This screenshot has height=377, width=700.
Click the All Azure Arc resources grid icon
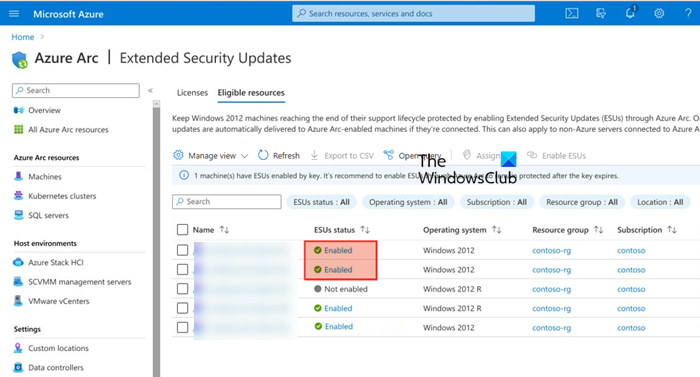18,130
